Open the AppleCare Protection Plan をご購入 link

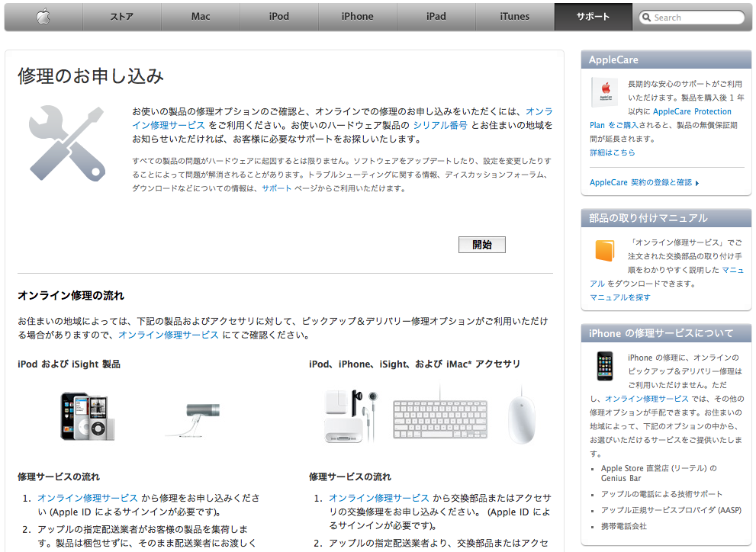click(x=614, y=125)
